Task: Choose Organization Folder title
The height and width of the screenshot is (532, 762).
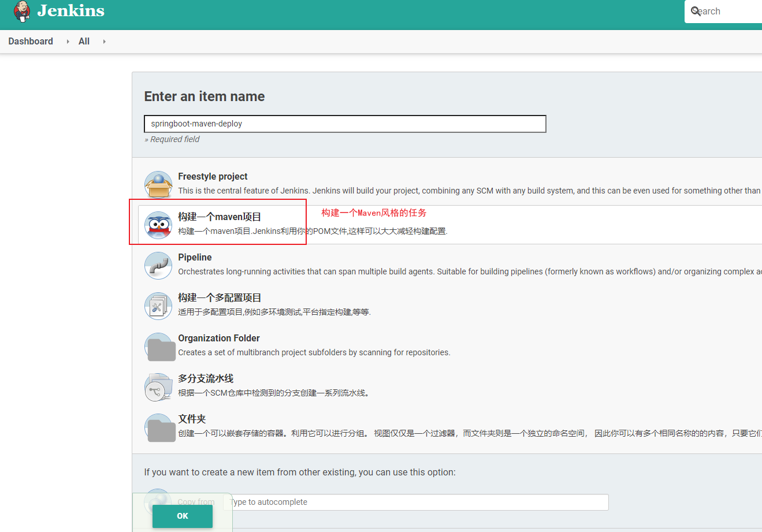Action: (219, 338)
